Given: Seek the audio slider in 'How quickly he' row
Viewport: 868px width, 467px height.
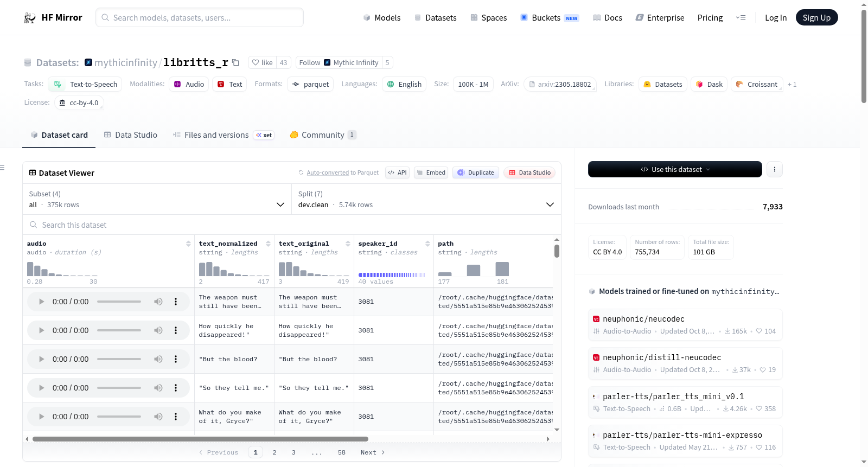Looking at the screenshot, I should (119, 330).
